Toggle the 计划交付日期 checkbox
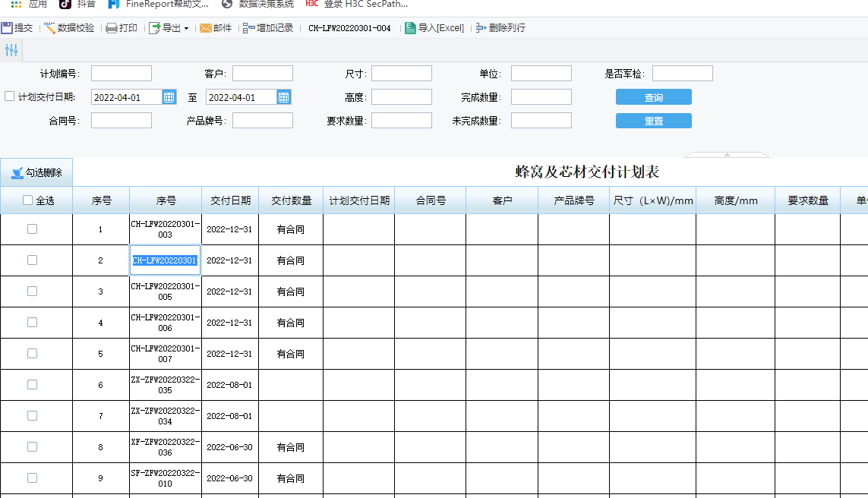The image size is (868, 498). (x=9, y=96)
